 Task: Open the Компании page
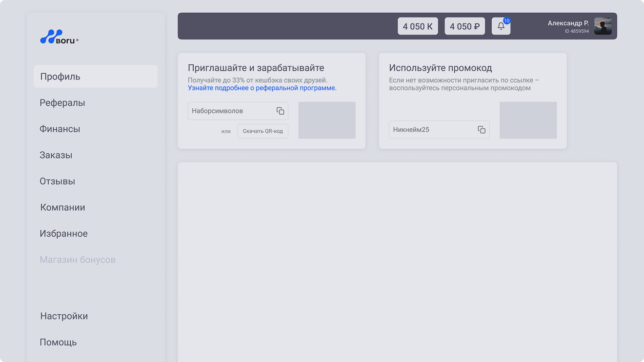(63, 208)
